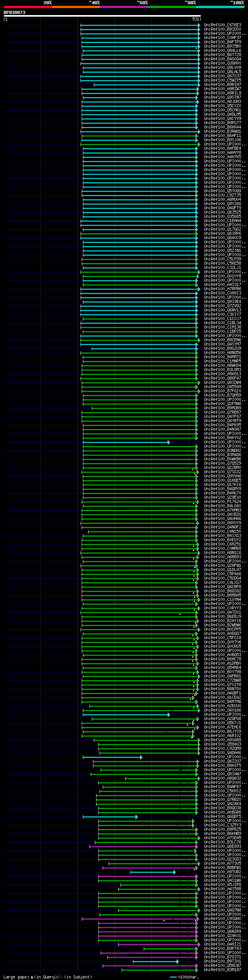
Task: Click the magenta alignment bar for C9SQH0
Action: 140,919
